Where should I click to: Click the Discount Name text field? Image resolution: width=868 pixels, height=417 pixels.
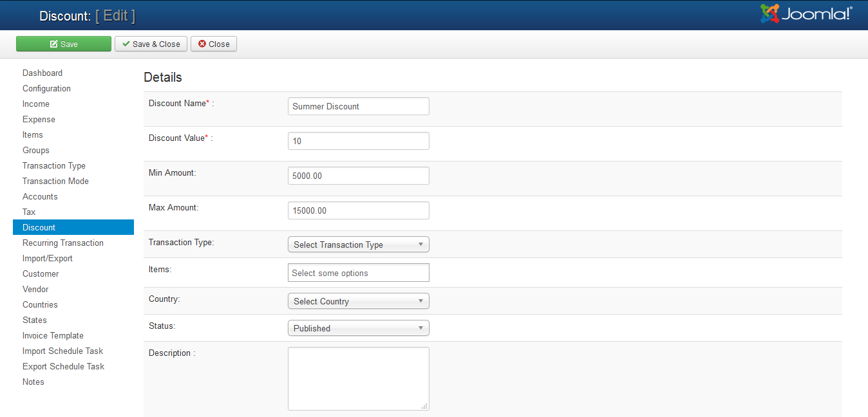click(358, 106)
